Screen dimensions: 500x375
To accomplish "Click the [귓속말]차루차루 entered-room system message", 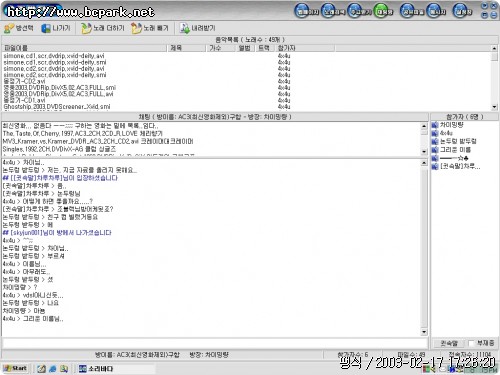I will tap(60, 178).
